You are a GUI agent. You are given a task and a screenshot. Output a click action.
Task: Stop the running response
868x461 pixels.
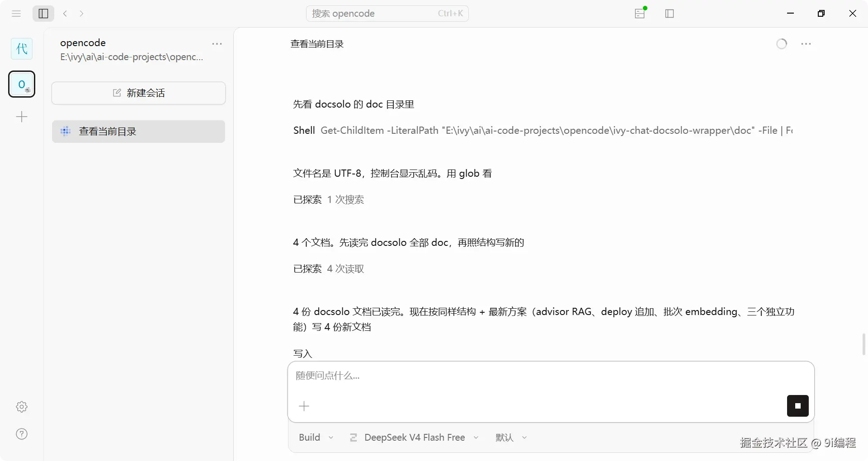click(798, 406)
